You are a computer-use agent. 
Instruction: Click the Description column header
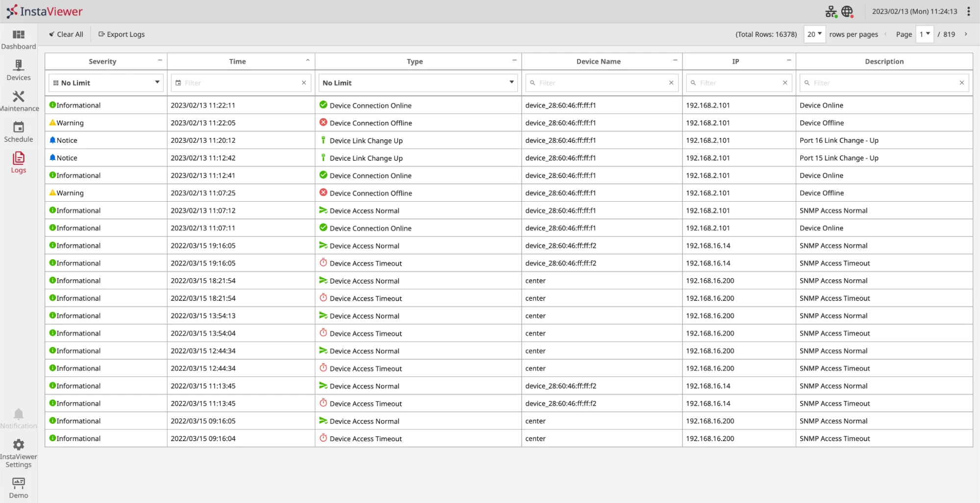(x=884, y=62)
